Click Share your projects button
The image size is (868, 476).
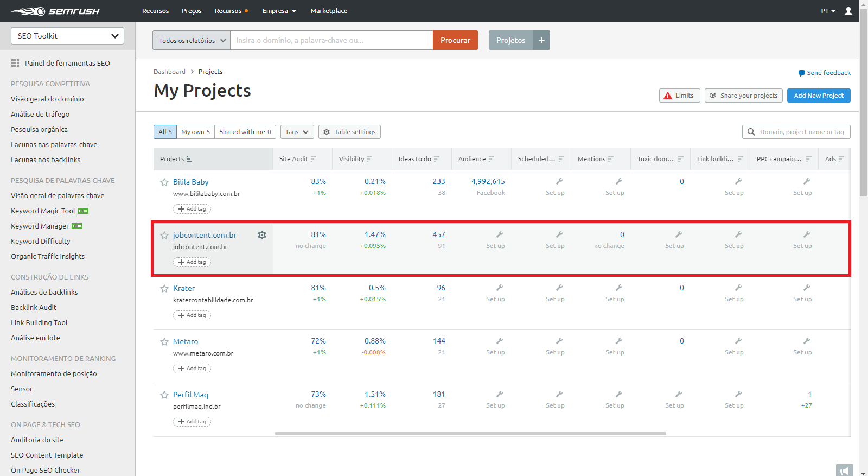[743, 96]
